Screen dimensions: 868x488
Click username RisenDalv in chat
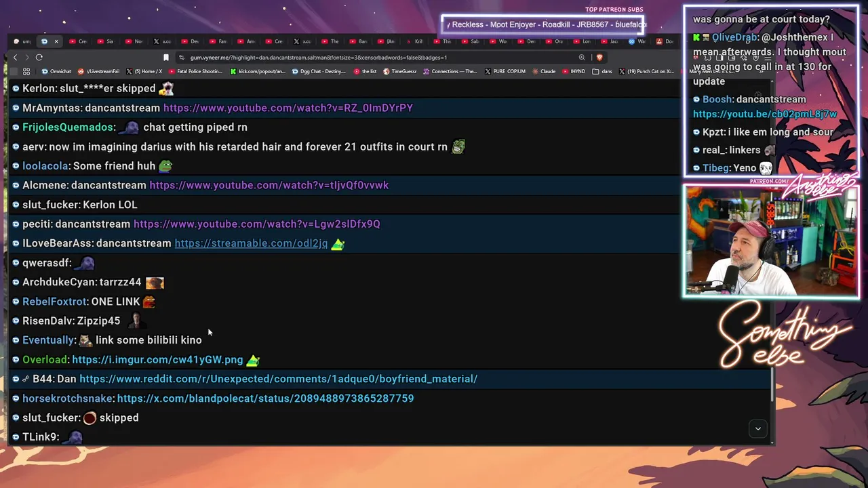[47, 321]
